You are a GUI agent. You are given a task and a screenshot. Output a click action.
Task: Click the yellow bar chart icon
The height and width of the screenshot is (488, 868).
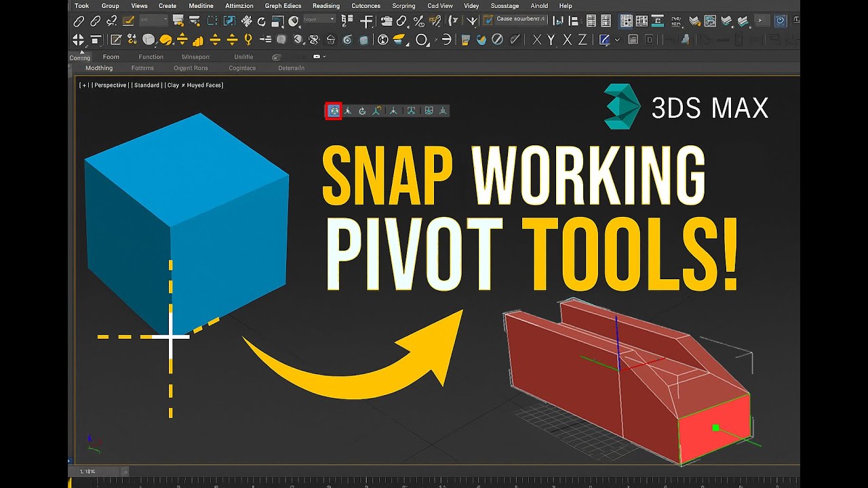pos(198,40)
